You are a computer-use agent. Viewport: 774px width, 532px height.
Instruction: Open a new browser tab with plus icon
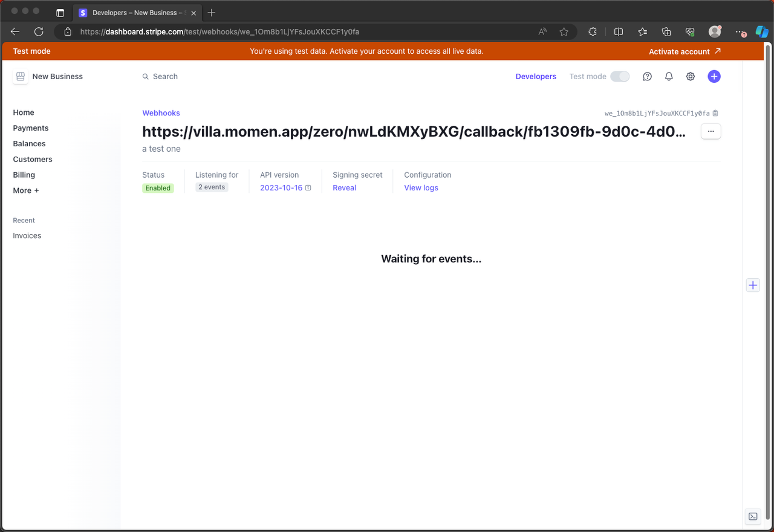211,13
